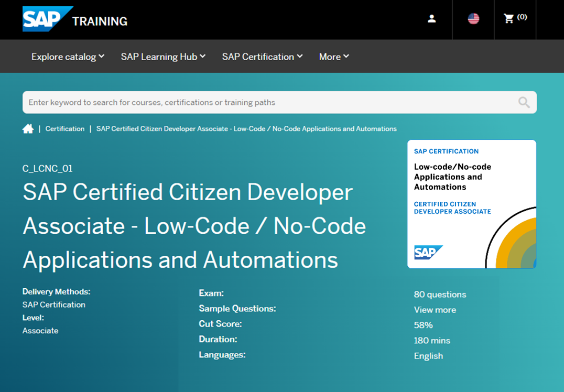The width and height of the screenshot is (564, 392).
Task: Click the C_LCNC_01 exam code
Action: (x=47, y=169)
